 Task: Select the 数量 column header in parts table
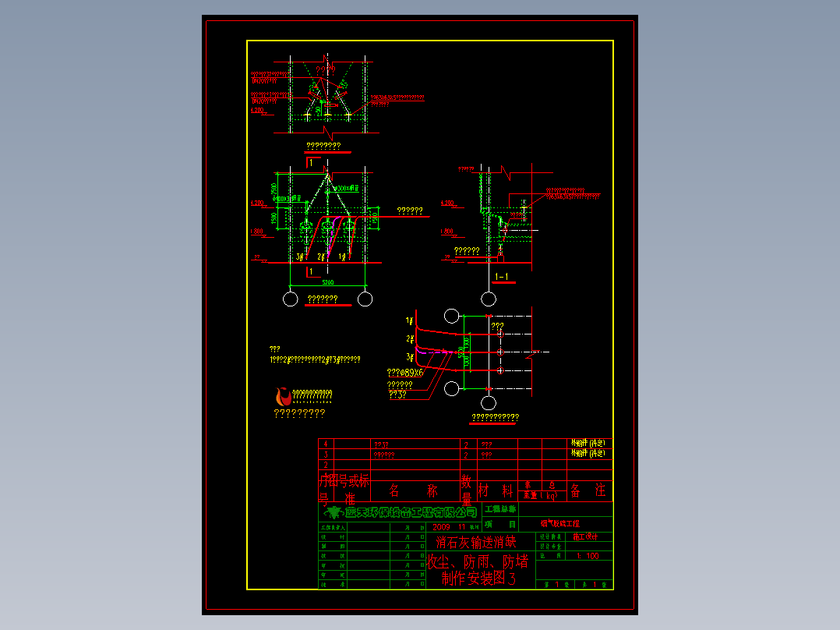[x=466, y=490]
